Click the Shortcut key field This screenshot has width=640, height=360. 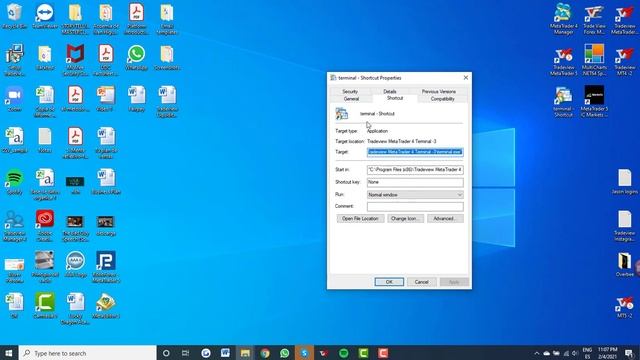tap(415, 182)
